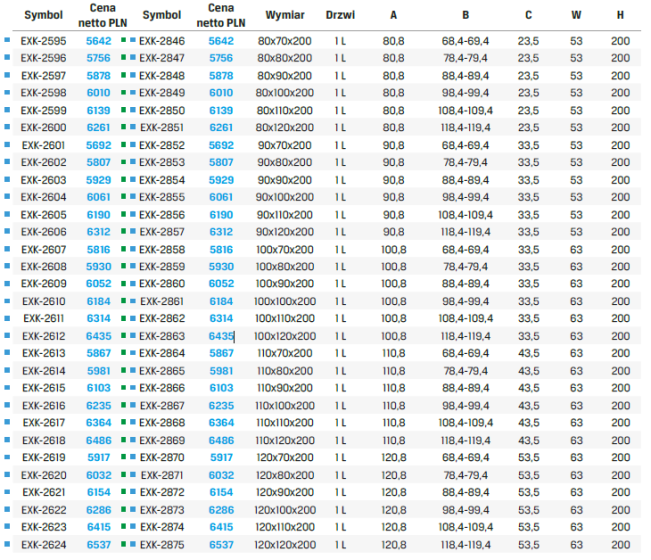
Task: Select dimension 120x70x200
Action: pos(284,459)
